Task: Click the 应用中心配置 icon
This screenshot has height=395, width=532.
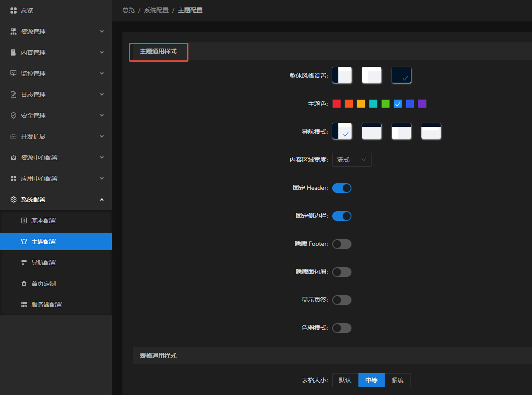Action: (13, 178)
